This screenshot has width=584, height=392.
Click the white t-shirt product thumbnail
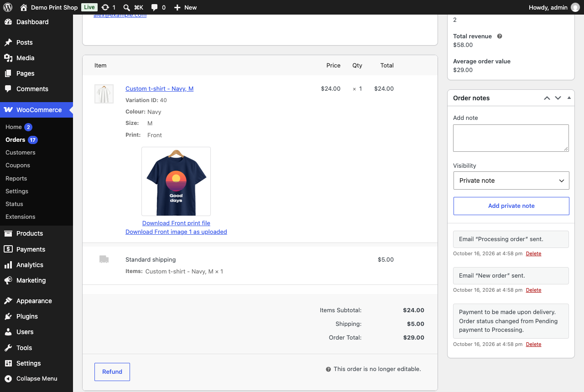coord(104,94)
